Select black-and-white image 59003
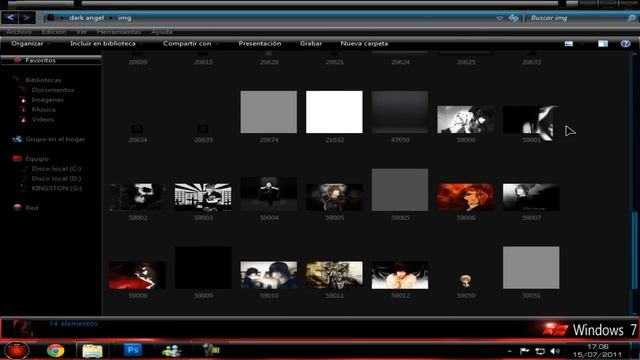640x360 pixels. tap(203, 197)
